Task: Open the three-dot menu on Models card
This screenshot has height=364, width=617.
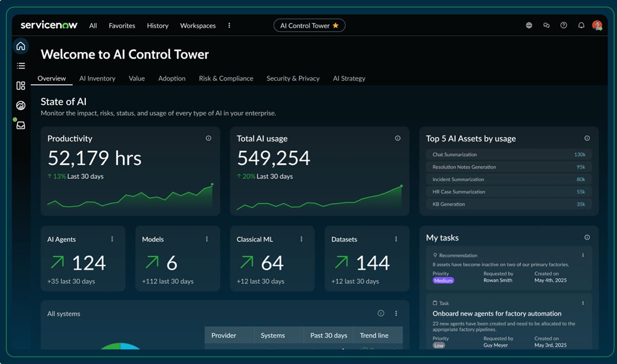Action: point(207,239)
